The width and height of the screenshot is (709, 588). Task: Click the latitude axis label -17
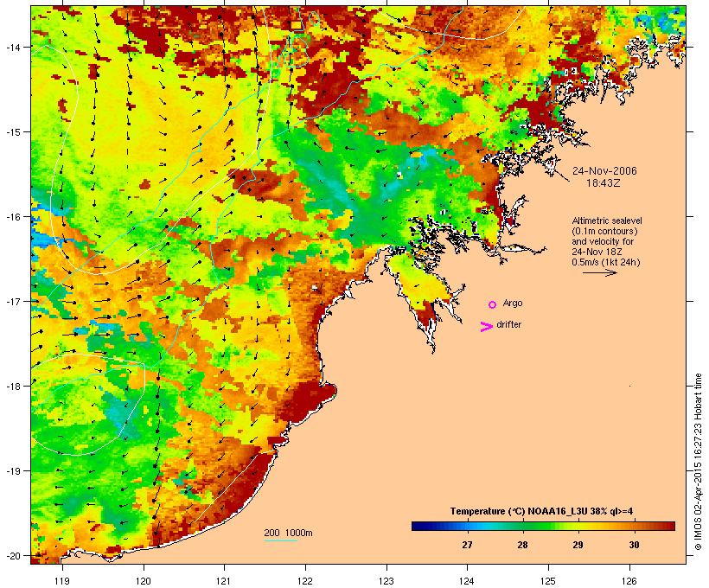pos(12,301)
